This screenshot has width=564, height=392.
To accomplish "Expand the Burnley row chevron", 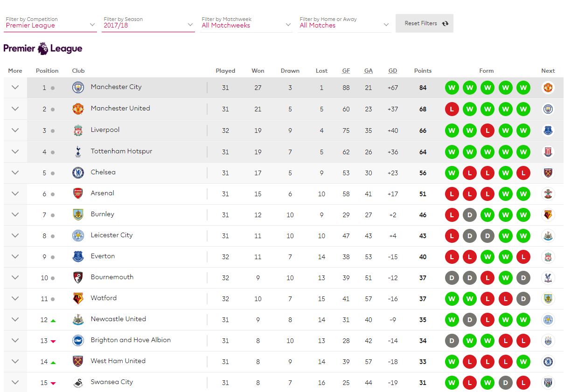I will coord(15,214).
